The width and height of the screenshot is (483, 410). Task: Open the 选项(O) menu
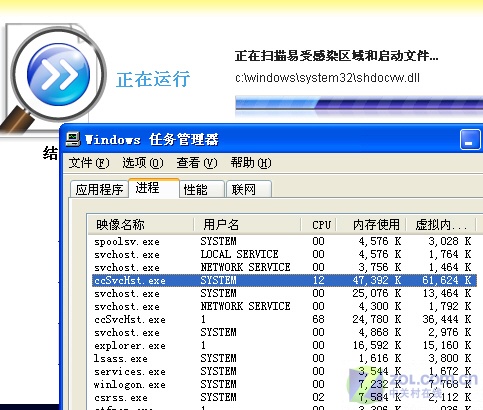pos(143,163)
